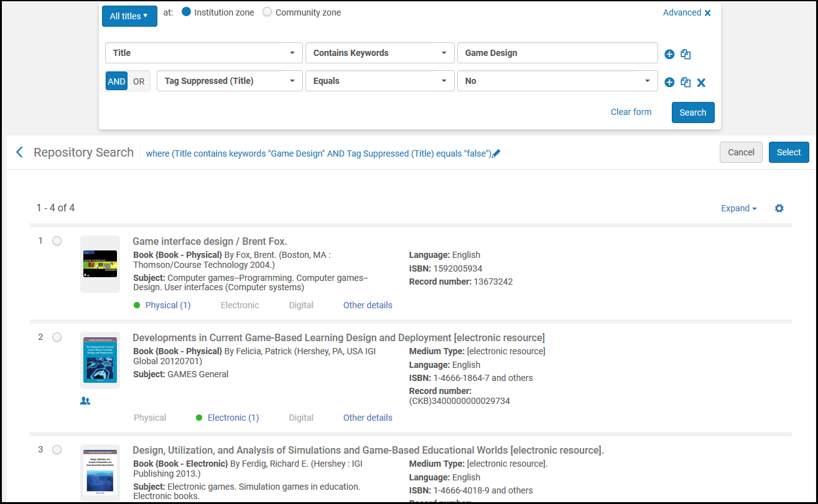Open the Equals operator dropdown
The height and width of the screenshot is (504, 818).
coord(380,81)
